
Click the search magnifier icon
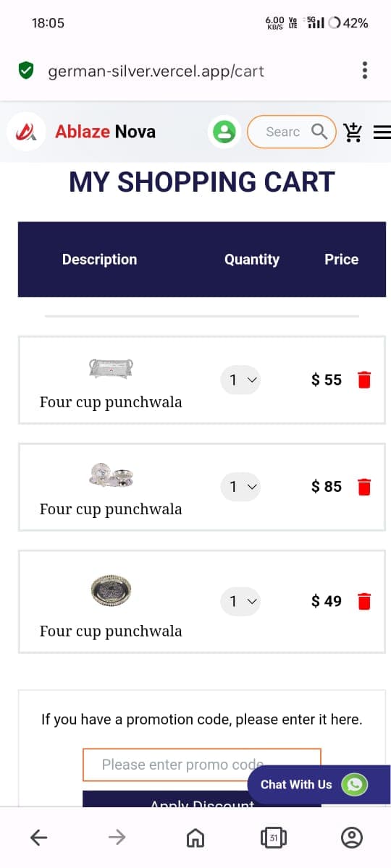[319, 131]
